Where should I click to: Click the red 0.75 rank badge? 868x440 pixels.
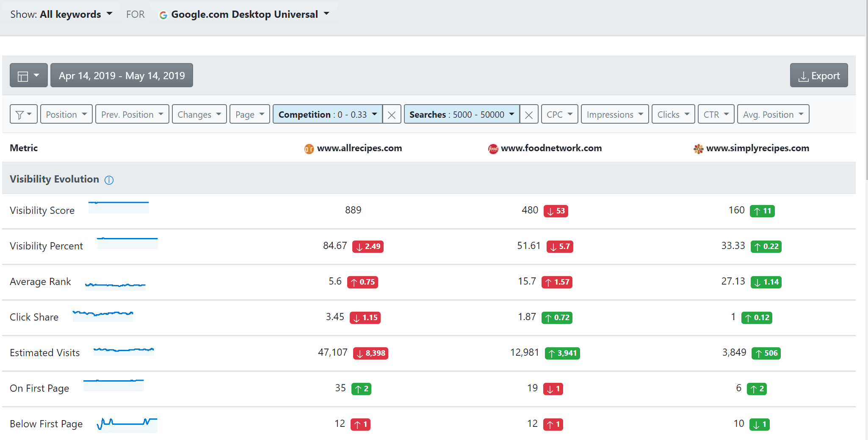[362, 282]
